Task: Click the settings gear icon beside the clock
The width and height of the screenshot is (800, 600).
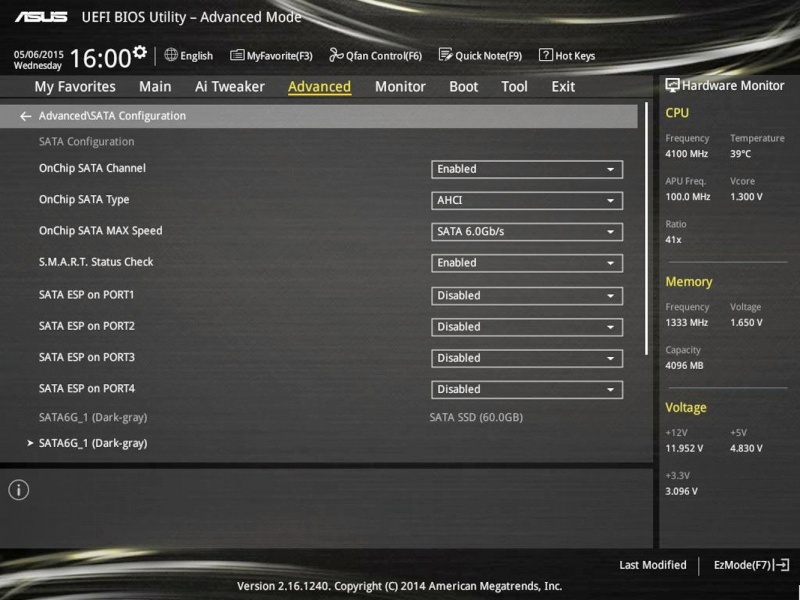Action: [139, 52]
